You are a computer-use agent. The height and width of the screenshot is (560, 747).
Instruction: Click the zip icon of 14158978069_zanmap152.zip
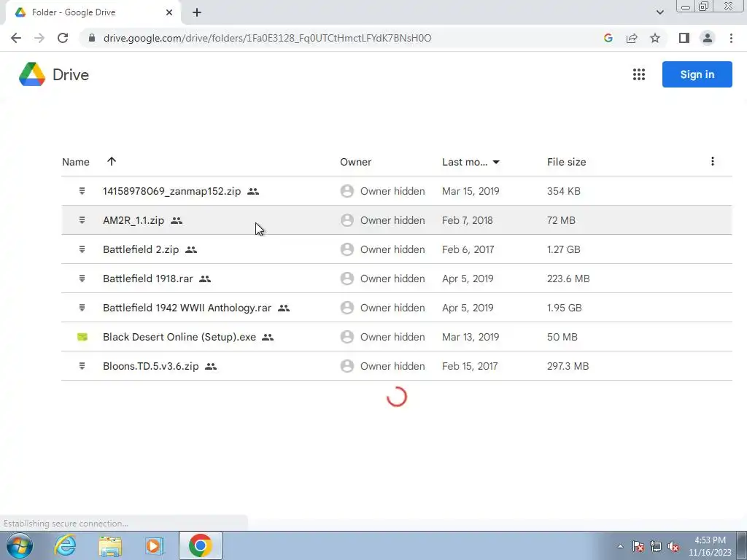coord(82,191)
